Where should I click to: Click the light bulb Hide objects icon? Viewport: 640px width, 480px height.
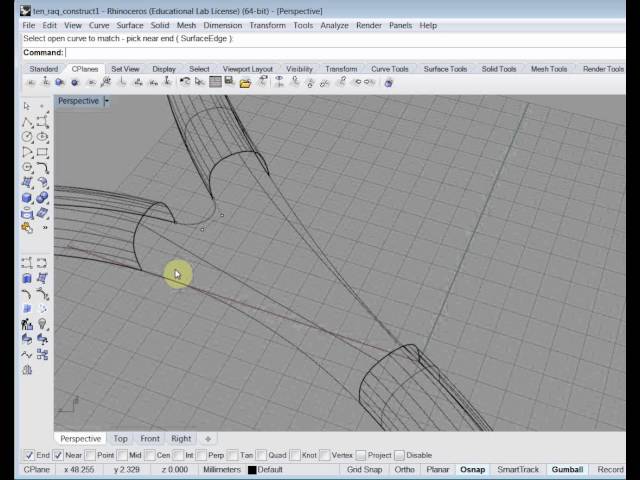42,324
